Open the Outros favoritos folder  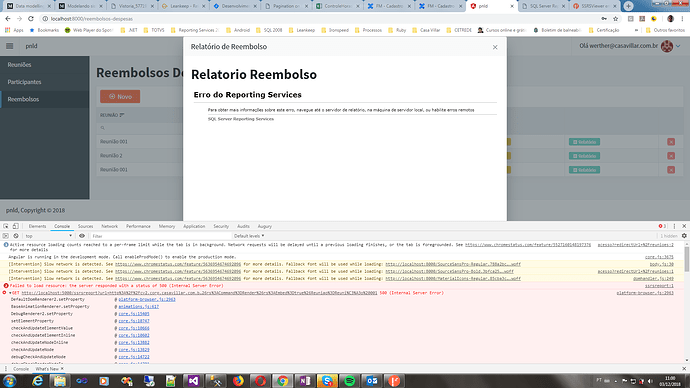pyautogui.click(x=665, y=30)
